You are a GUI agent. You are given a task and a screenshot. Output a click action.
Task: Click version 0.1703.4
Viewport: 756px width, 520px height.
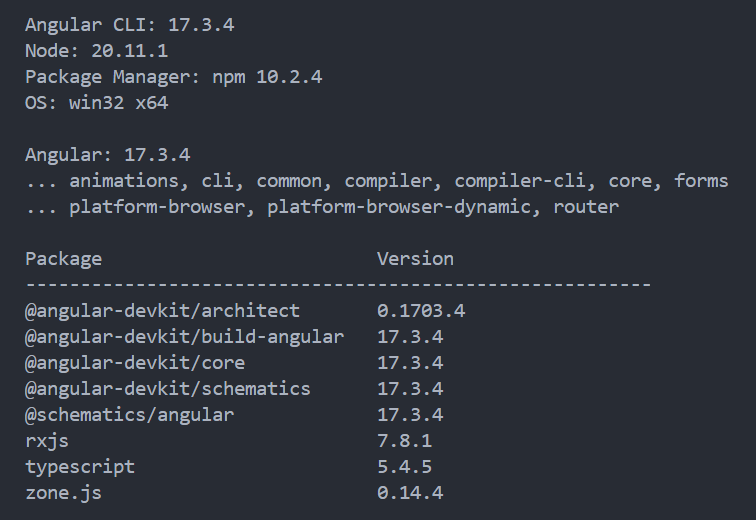click(x=421, y=311)
